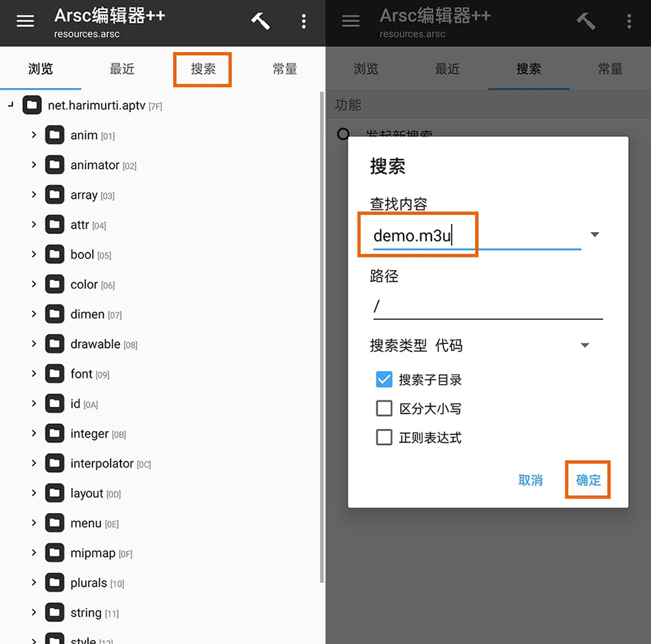The image size is (651, 644).
Task: Click the net.harimurti.aptv package folder icon
Action: point(32,105)
